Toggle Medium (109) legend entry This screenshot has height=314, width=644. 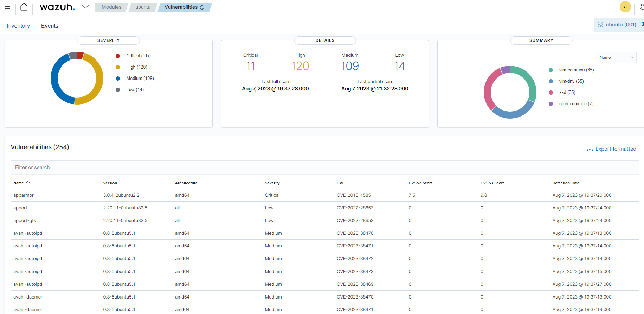click(x=135, y=78)
